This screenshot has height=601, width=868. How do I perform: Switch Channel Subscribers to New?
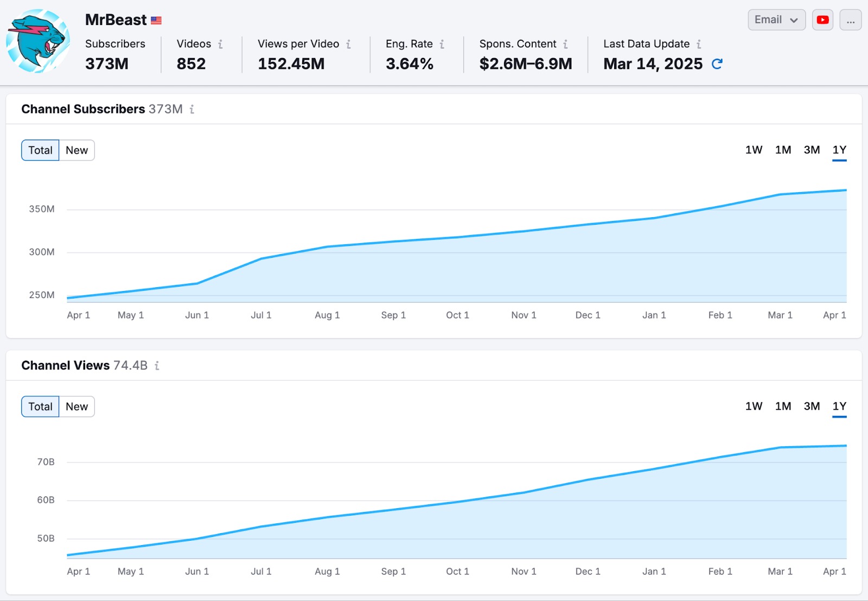(77, 150)
